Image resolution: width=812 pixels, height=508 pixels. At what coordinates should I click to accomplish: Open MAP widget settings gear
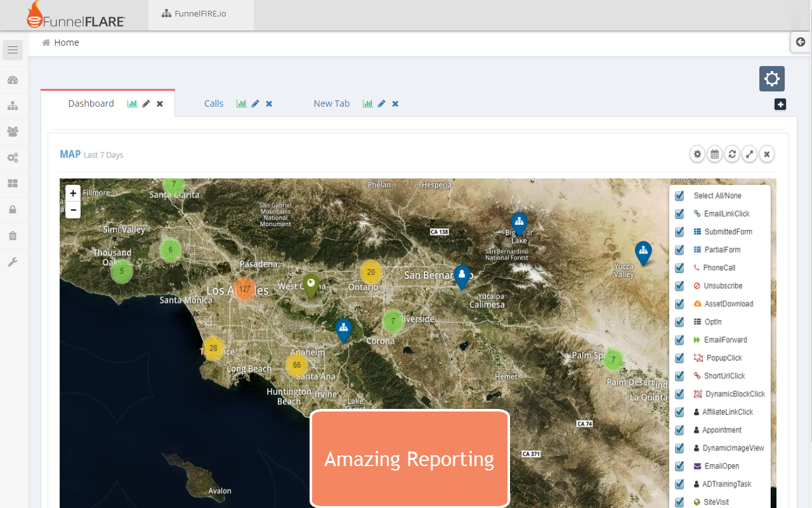697,154
